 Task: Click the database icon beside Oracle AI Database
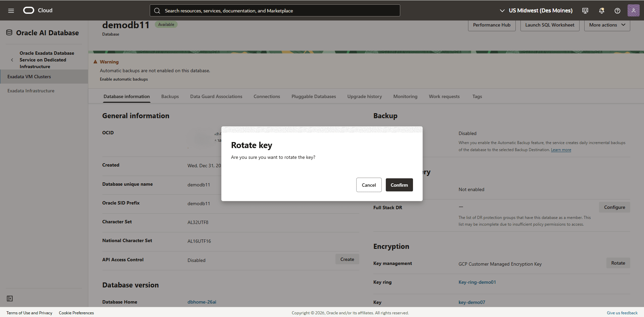click(x=9, y=32)
